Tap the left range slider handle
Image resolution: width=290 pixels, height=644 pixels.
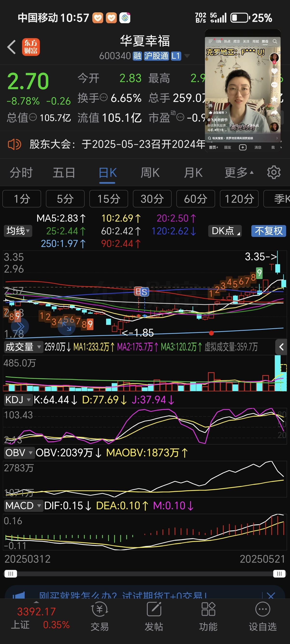(11, 573)
